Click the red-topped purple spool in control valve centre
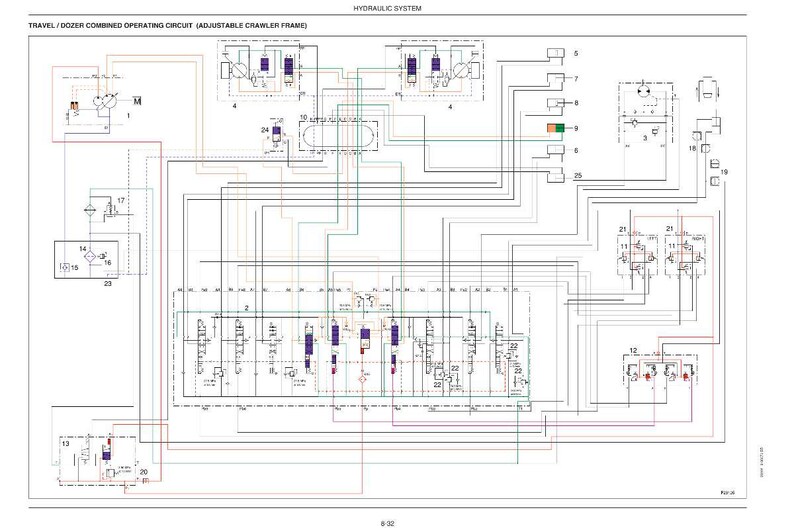This screenshot has width=794, height=528. (365, 340)
